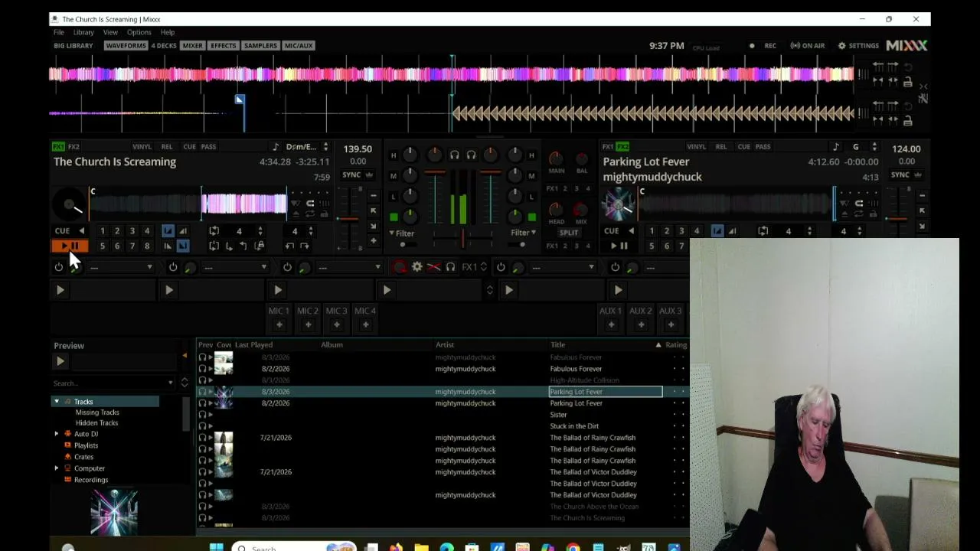Click deck 1 beatjump backward icon
The height and width of the screenshot is (551, 980).
[x=289, y=246]
